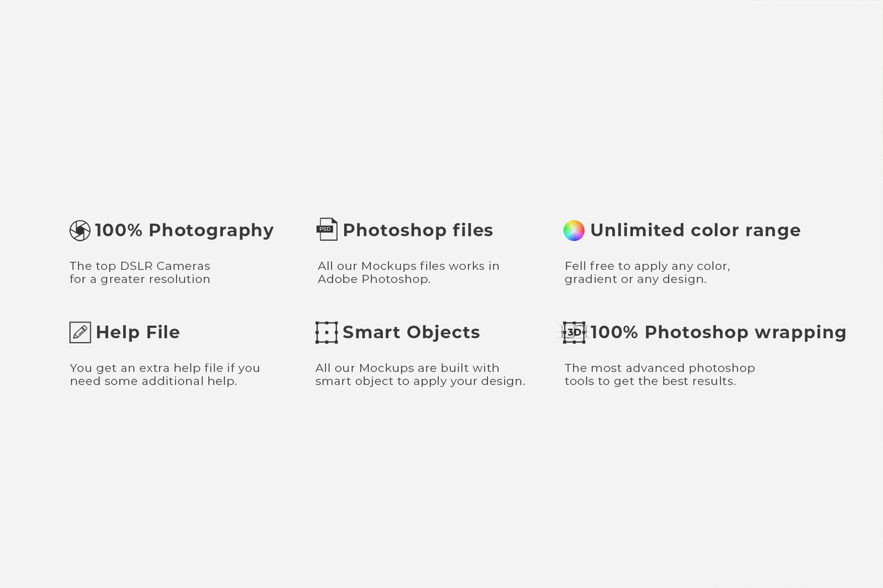Image resolution: width=883 pixels, height=588 pixels.
Task: Select the gradient or any design text
Action: point(636,279)
